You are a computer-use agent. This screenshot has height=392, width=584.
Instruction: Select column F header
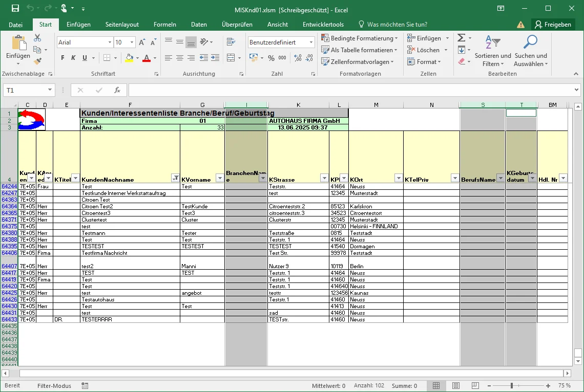(130, 105)
